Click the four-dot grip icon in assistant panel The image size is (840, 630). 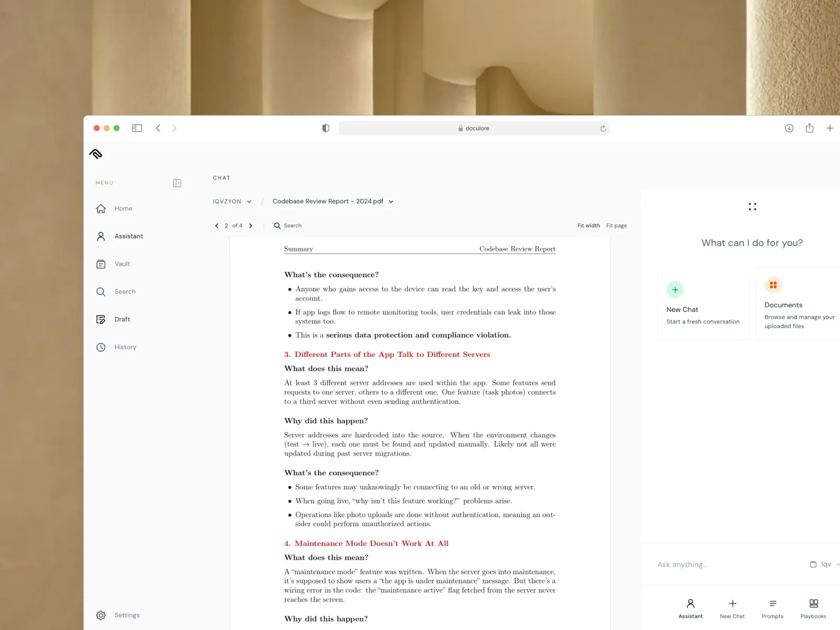pyautogui.click(x=752, y=207)
